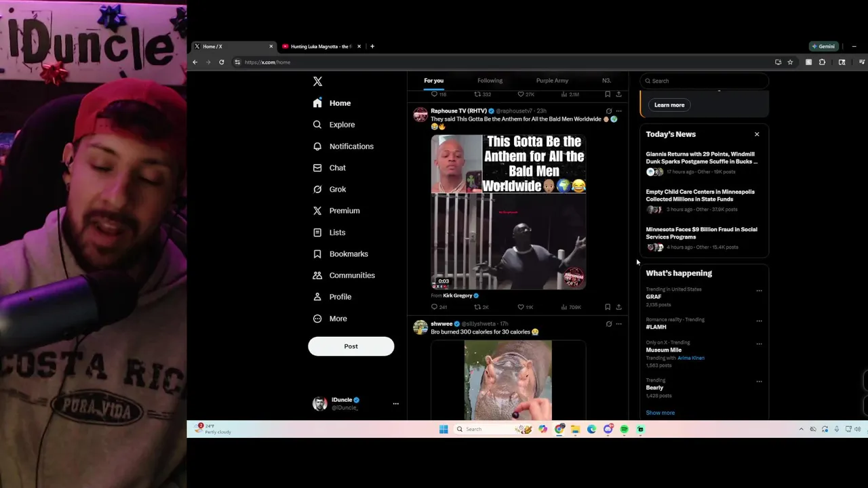Open Spotify from the taskbar
The image size is (868, 488).
(x=624, y=429)
